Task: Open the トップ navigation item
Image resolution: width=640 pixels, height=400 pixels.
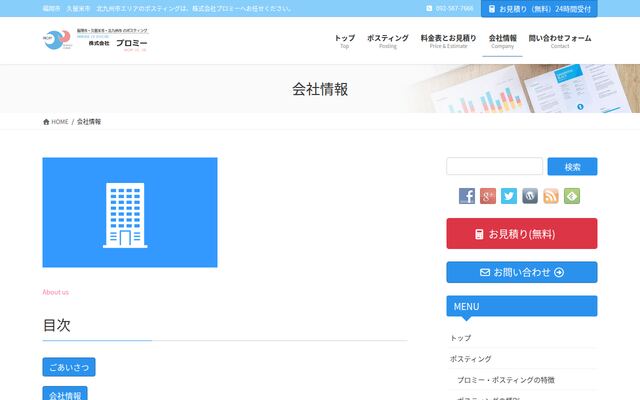Action: point(344,41)
